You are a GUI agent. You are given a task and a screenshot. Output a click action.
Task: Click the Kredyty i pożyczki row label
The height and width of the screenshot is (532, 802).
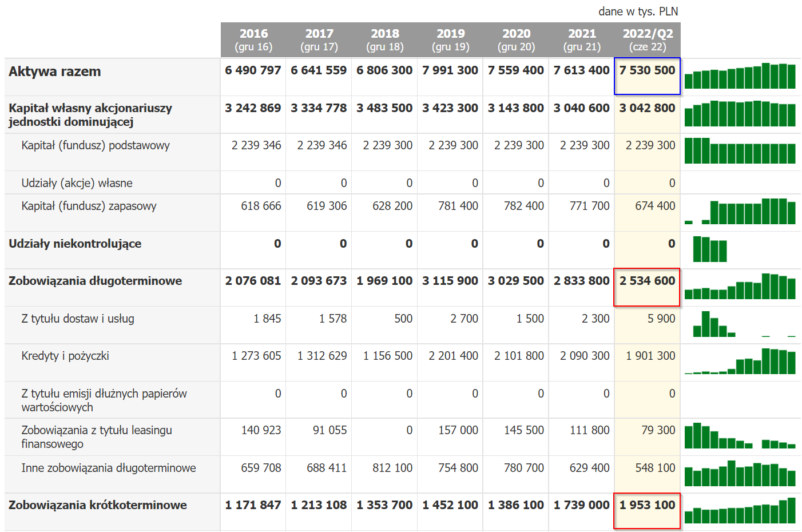(65, 356)
